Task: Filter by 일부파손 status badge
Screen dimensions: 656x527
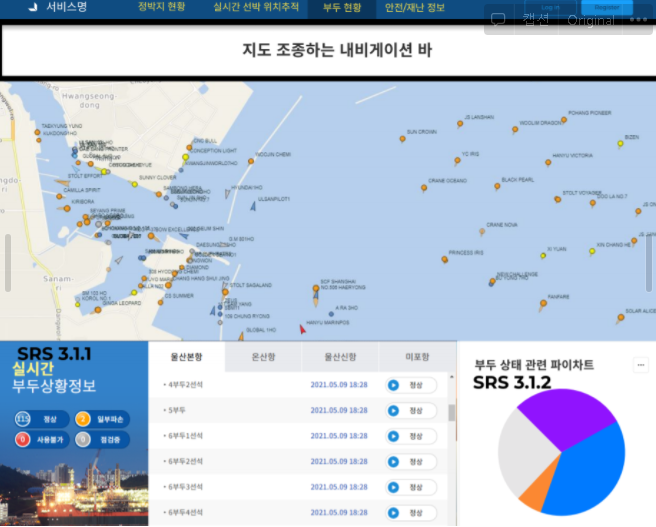Action: tap(102, 419)
